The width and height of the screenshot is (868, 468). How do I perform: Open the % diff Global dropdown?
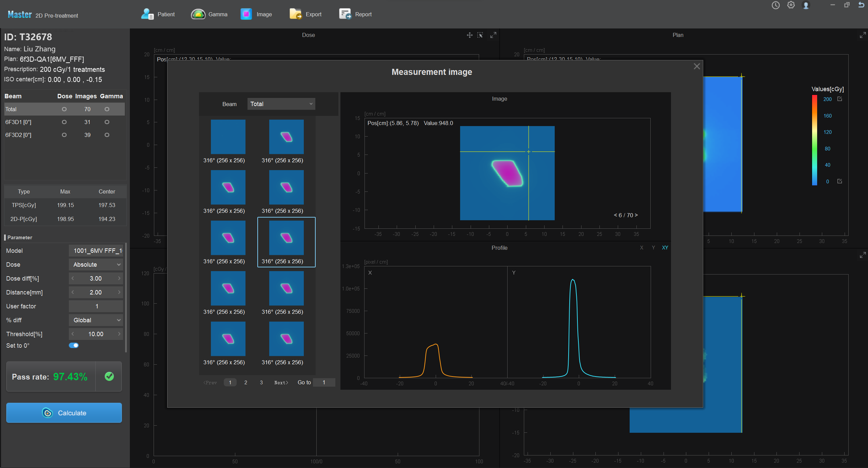tap(96, 320)
